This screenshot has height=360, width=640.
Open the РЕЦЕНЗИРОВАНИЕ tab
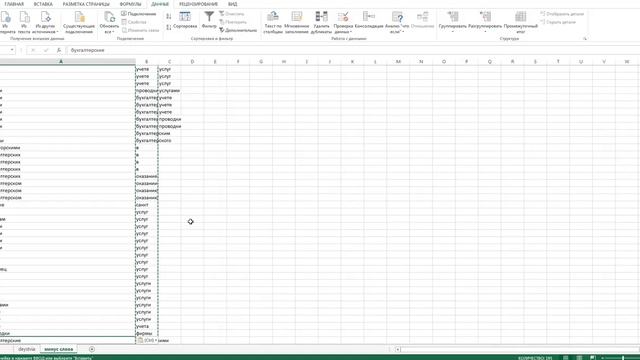coord(198,4)
